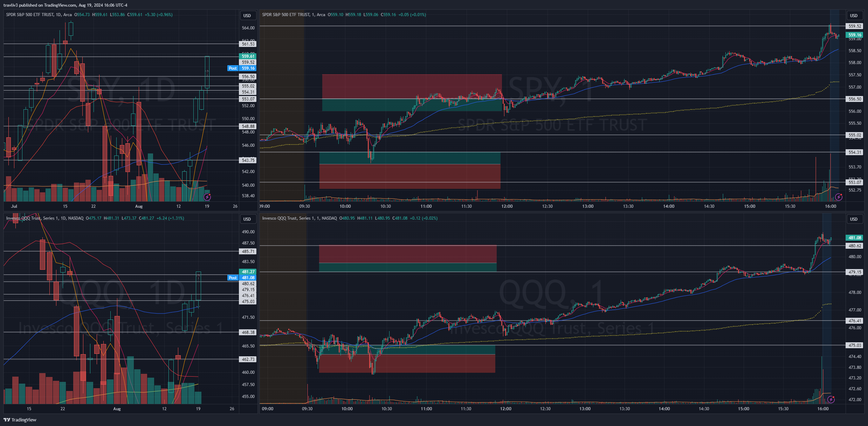This screenshot has height=426, width=868.
Task: Click the lower red position box on QQQ 1-minute
Action: point(407,364)
